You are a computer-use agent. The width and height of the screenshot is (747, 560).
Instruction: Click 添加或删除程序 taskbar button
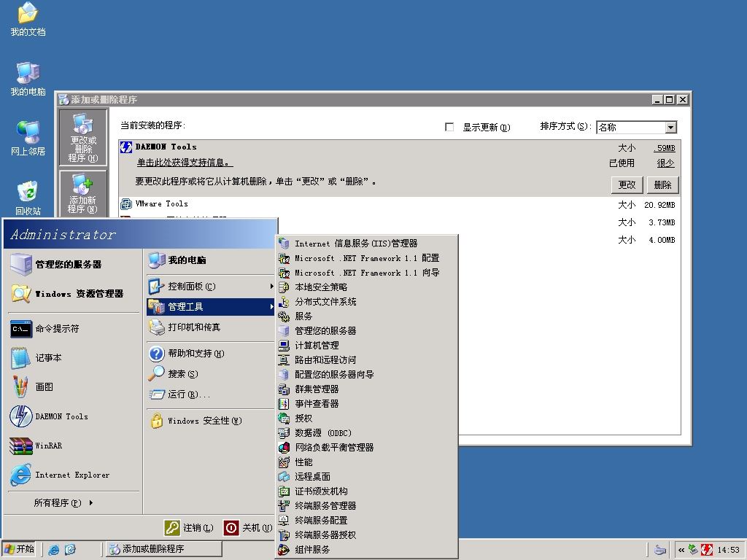[x=163, y=549]
